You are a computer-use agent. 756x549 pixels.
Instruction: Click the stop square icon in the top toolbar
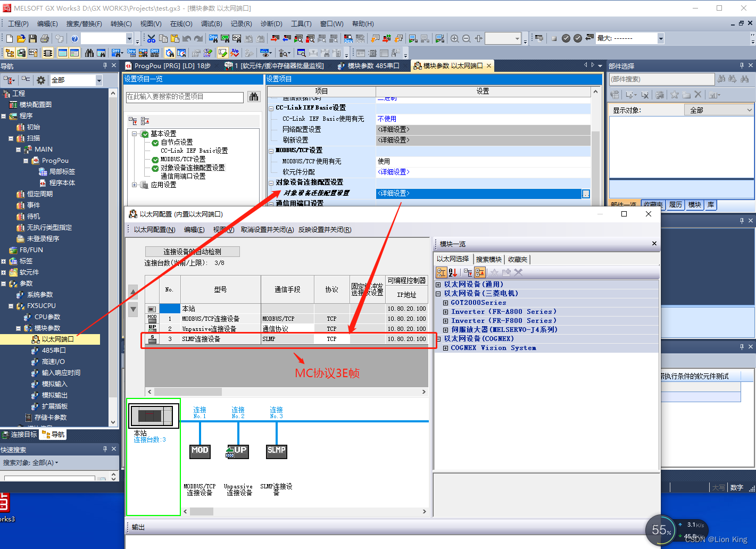554,38
